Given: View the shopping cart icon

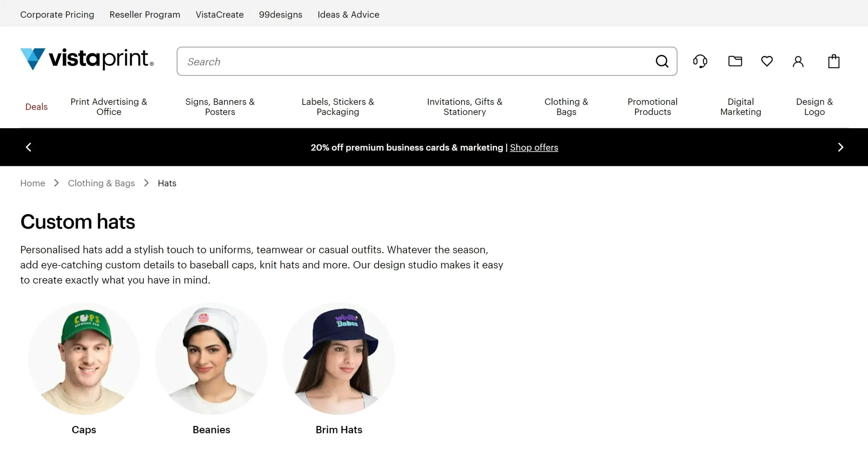Looking at the screenshot, I should [x=833, y=61].
